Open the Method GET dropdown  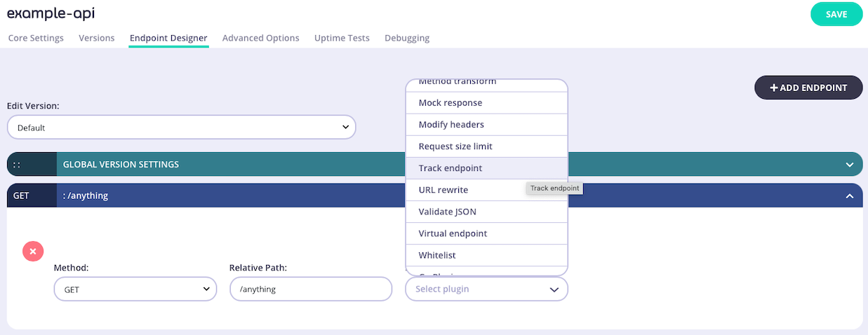pos(135,289)
